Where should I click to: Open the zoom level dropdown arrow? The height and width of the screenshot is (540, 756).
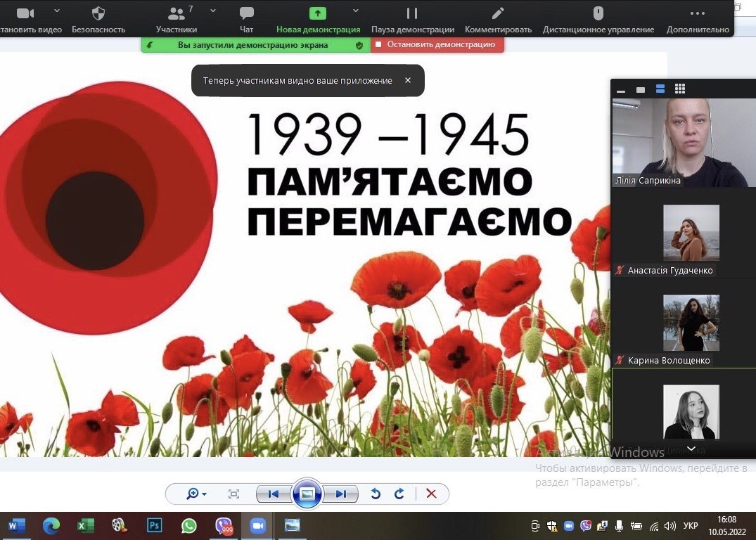pos(205,494)
